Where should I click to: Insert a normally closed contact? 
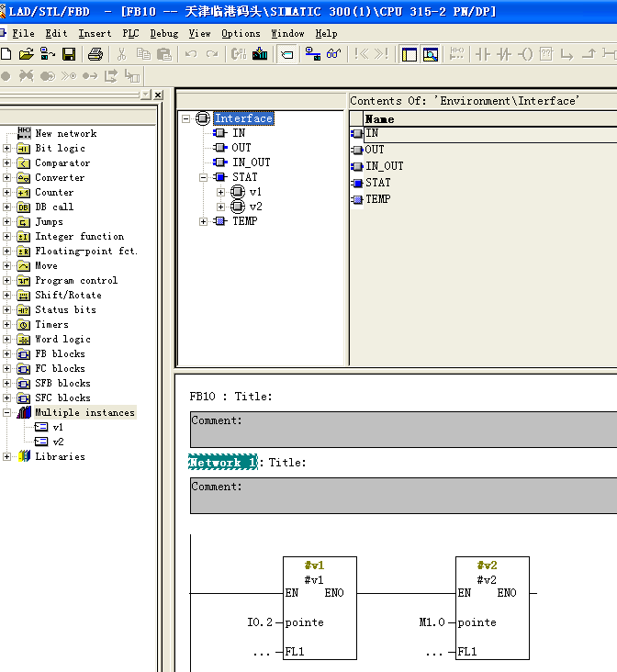tap(504, 54)
